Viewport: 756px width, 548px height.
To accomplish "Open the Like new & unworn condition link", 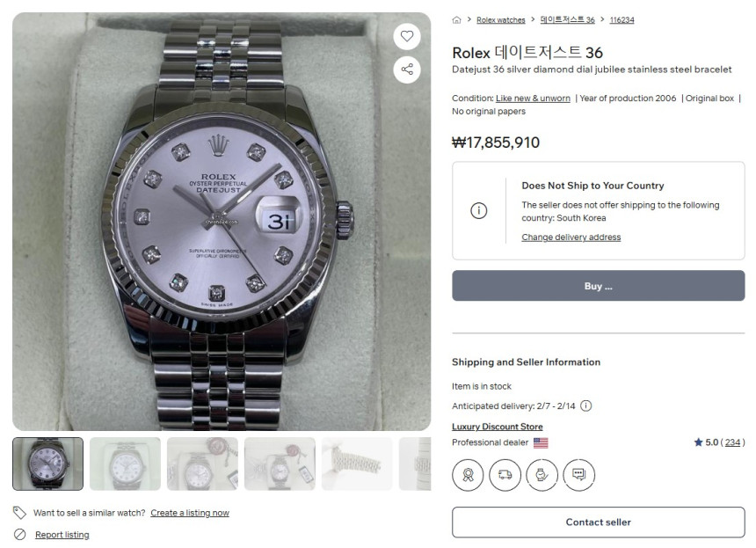I will pyautogui.click(x=533, y=99).
